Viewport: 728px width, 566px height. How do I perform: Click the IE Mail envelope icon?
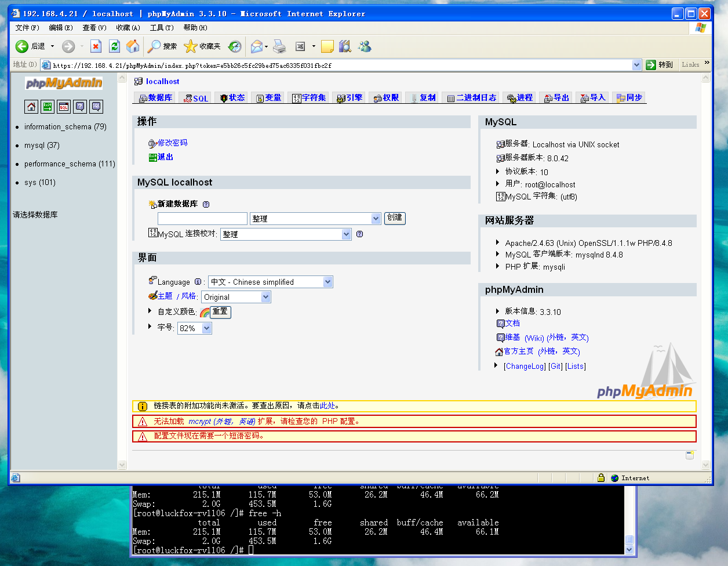click(x=256, y=46)
